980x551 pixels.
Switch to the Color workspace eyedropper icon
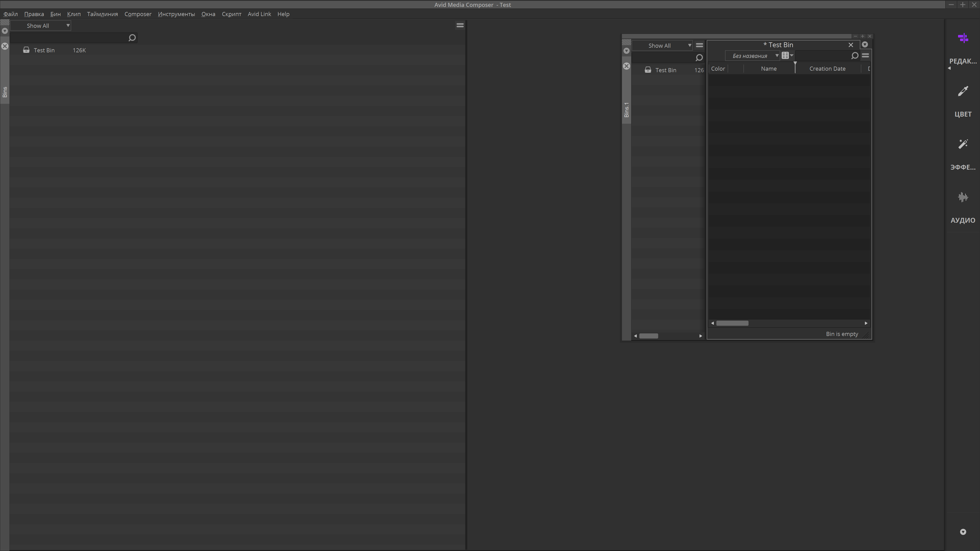pos(963,91)
